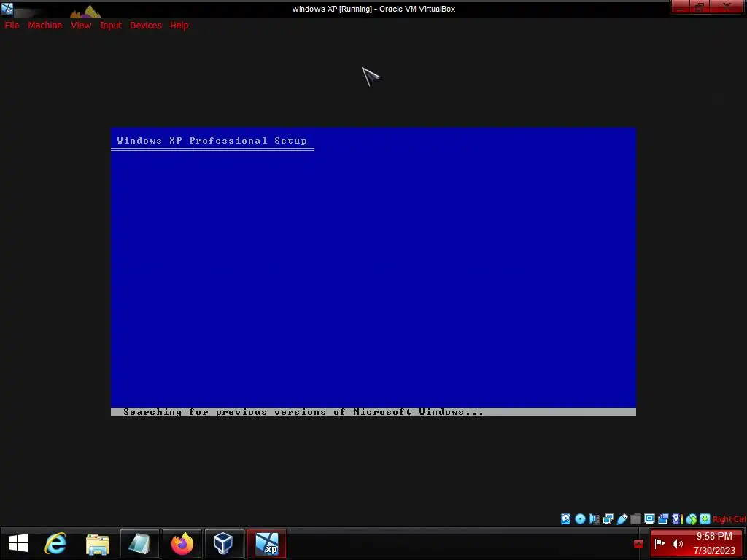747x560 pixels.
Task: Click the Searching for previous versions status line
Action: 303,412
